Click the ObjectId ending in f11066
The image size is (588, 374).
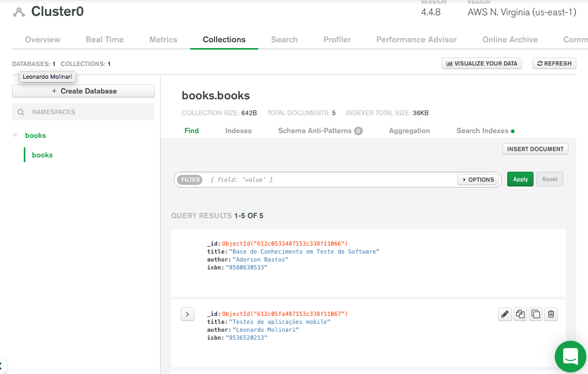(285, 244)
